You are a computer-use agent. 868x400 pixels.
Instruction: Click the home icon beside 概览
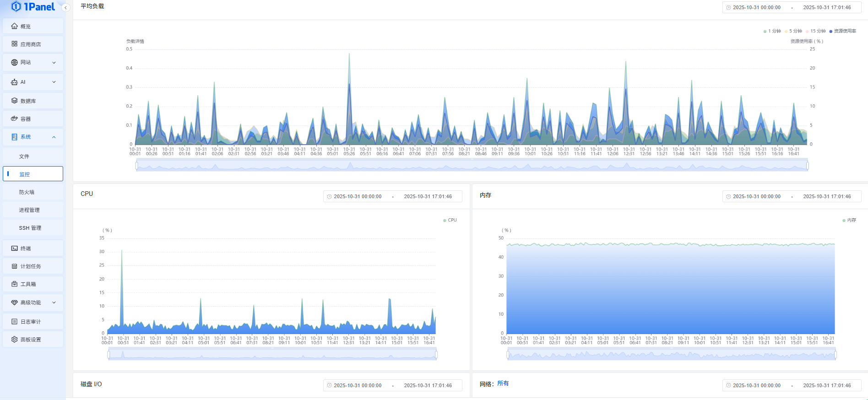(15, 26)
